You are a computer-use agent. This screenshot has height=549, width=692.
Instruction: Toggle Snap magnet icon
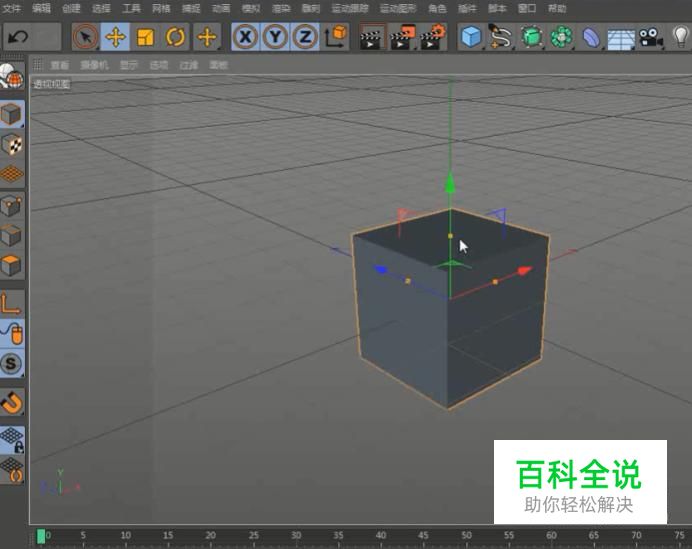click(x=12, y=402)
